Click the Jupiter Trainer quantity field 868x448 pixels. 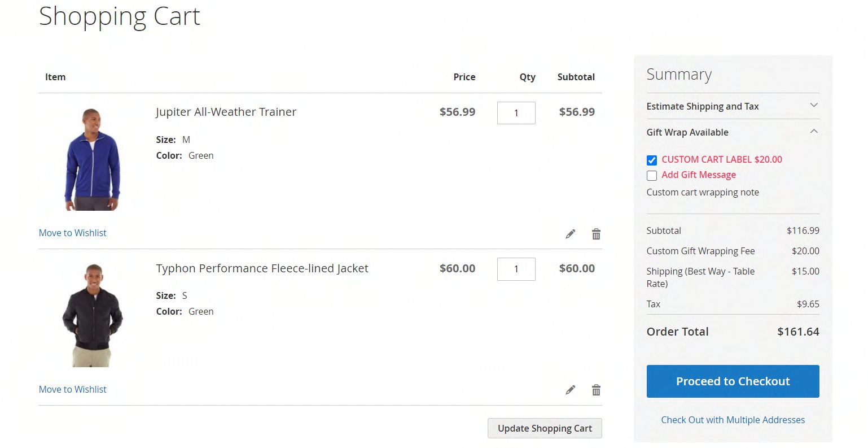point(516,113)
